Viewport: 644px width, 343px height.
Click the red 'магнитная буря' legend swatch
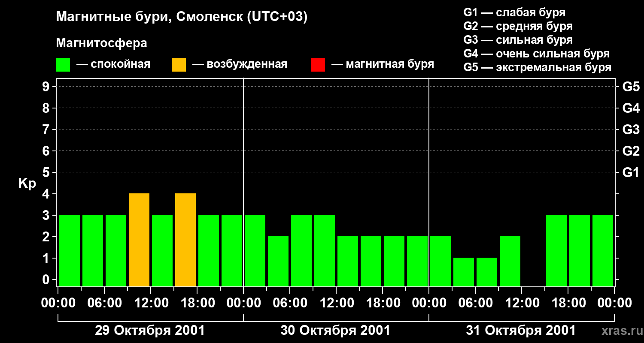coord(318,65)
